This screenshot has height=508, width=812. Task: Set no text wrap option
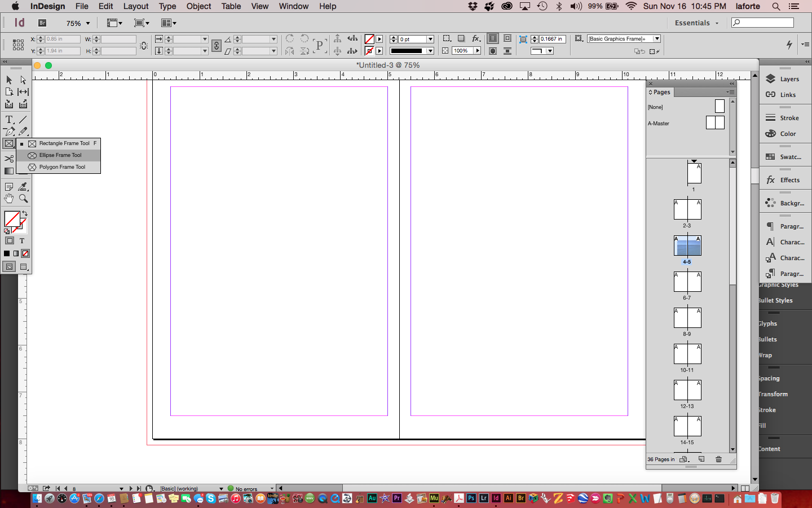493,38
